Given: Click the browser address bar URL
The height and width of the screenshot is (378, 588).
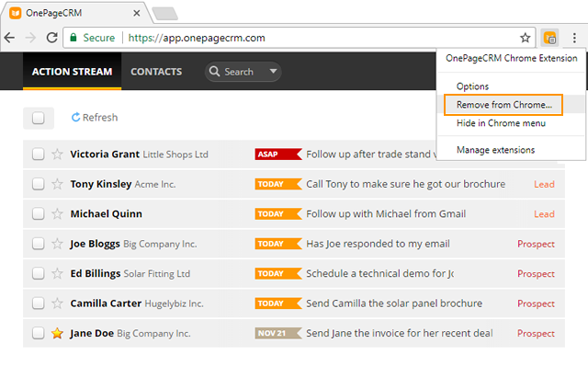Looking at the screenshot, I should [197, 38].
